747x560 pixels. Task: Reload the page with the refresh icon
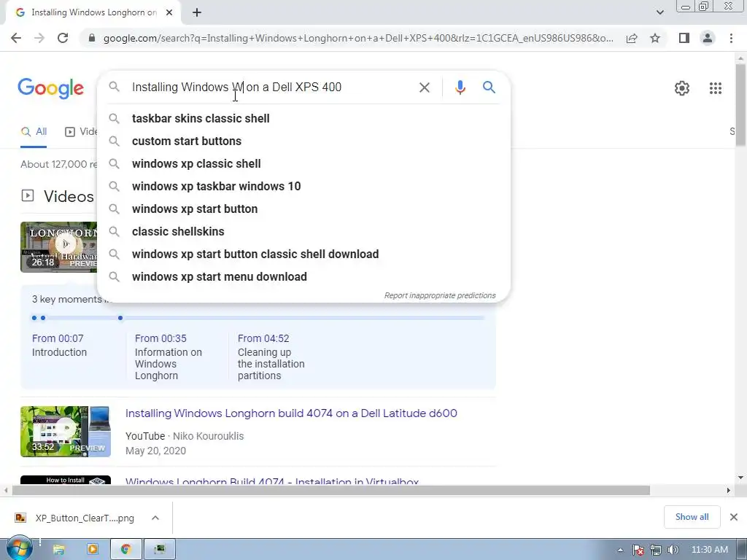click(63, 38)
